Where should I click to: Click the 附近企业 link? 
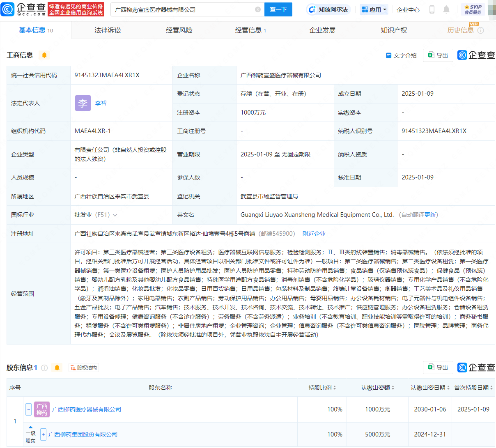(x=314, y=234)
